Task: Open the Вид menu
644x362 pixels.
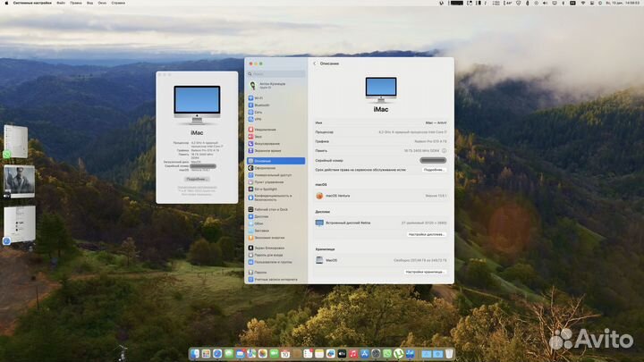Action: [89, 3]
